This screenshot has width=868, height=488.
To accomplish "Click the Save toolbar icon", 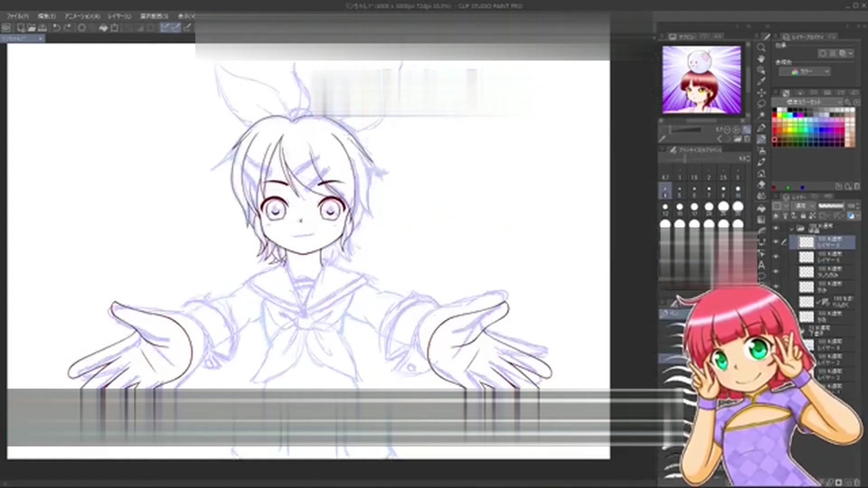I will 42,28.
